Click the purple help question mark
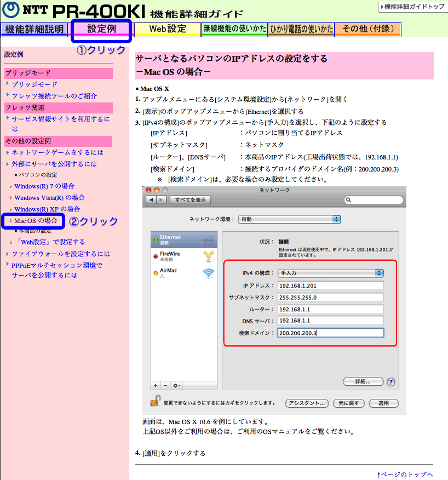Screen dimensions: 448x480 (x=391, y=382)
